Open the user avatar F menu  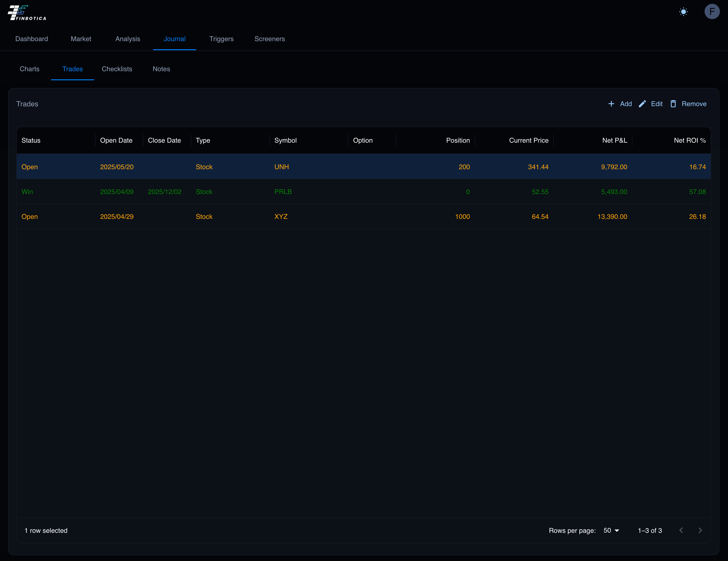click(x=712, y=12)
